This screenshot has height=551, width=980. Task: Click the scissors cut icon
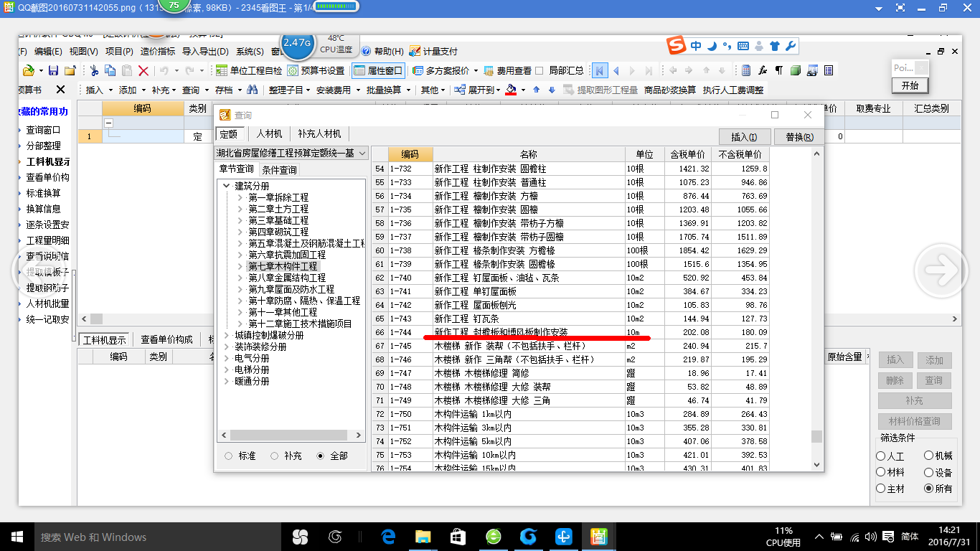pyautogui.click(x=94, y=70)
